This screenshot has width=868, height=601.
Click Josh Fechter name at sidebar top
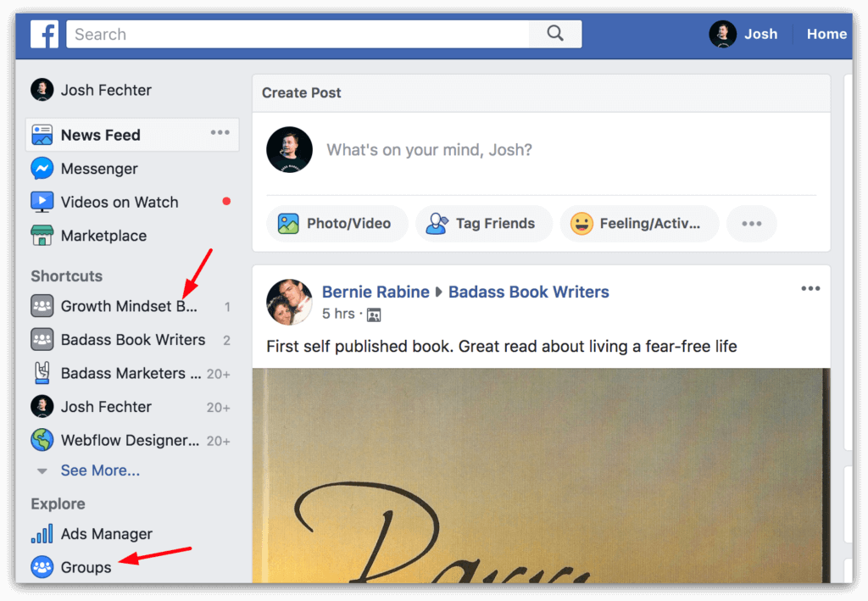coord(106,90)
